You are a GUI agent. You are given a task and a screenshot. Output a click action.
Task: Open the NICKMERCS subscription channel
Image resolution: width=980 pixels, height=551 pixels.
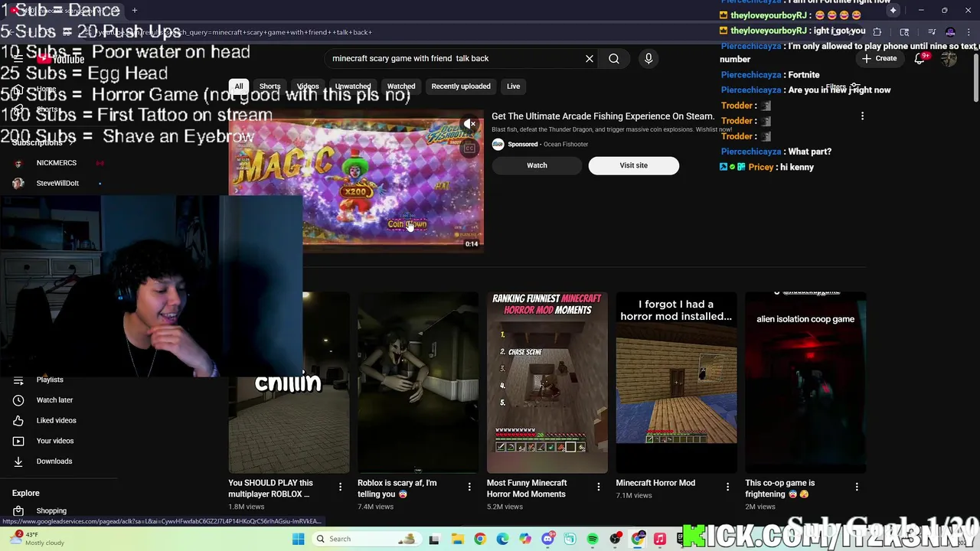(55, 163)
